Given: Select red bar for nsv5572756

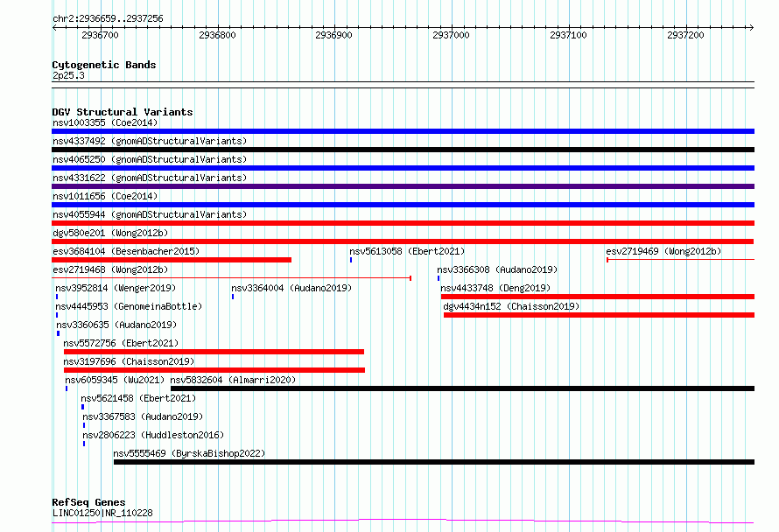Looking at the screenshot, I should click(214, 352).
